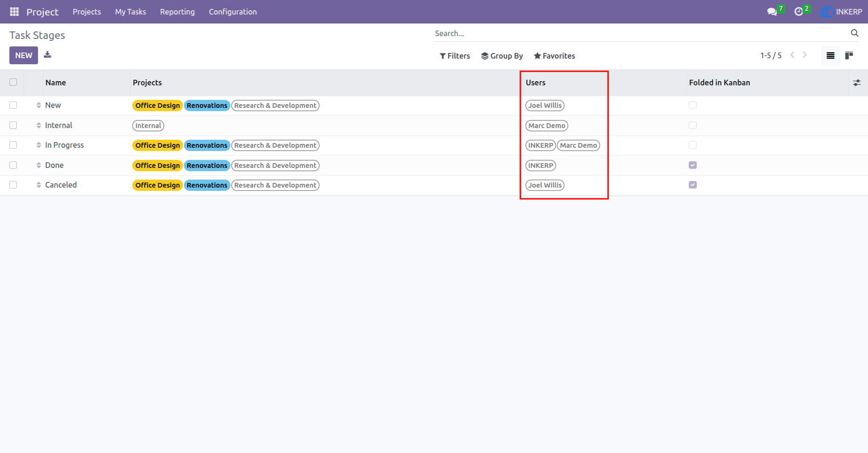Select the Done stage row checkbox
This screenshot has width=868, height=453.
pos(13,165)
